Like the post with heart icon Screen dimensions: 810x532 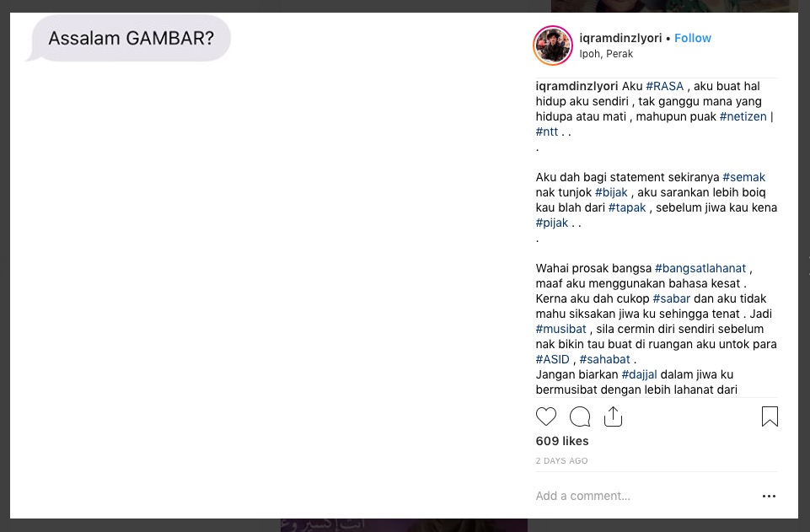[546, 416]
